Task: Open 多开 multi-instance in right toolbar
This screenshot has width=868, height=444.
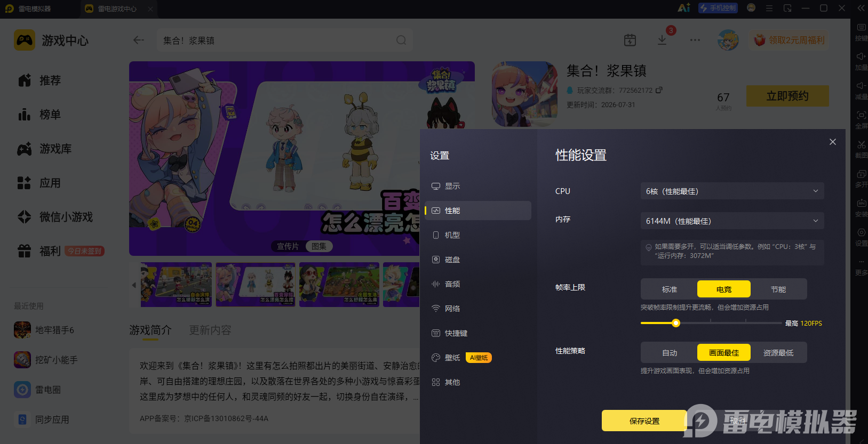Action: pos(861,179)
